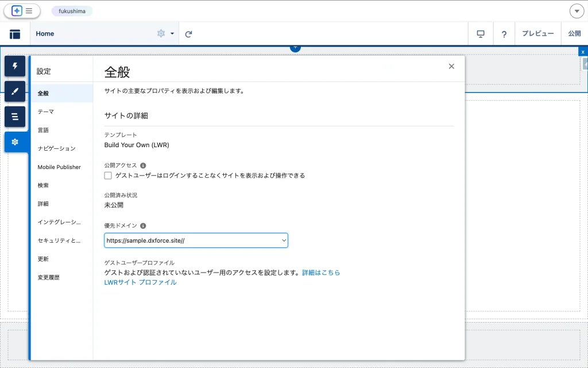Click the プレビュー button

point(537,34)
